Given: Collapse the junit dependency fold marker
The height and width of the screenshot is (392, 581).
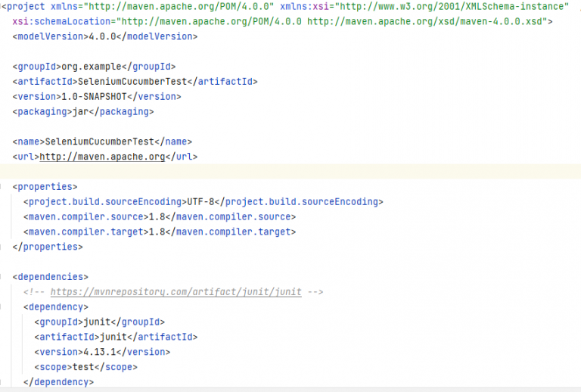Looking at the screenshot, I should [4, 307].
